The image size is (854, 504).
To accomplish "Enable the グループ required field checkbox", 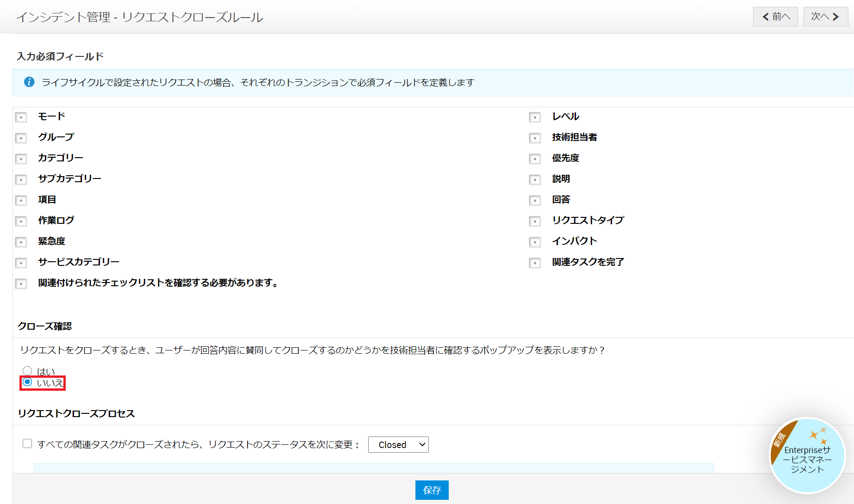I will (21, 138).
